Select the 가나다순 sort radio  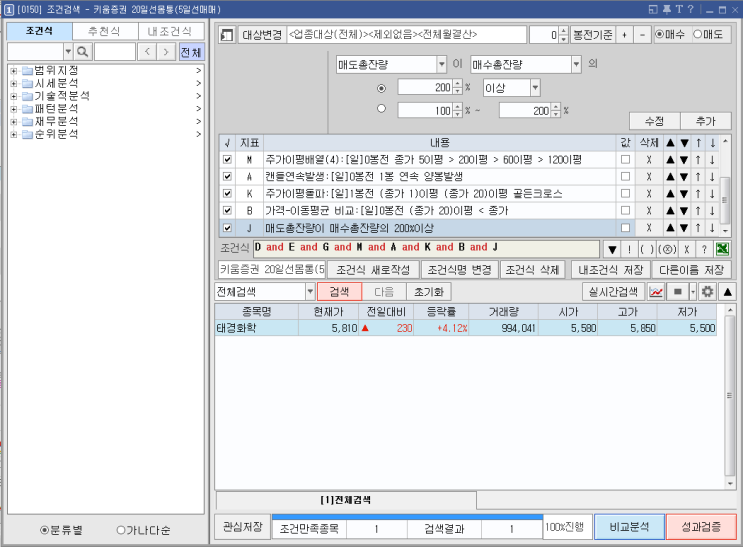[x=121, y=530]
